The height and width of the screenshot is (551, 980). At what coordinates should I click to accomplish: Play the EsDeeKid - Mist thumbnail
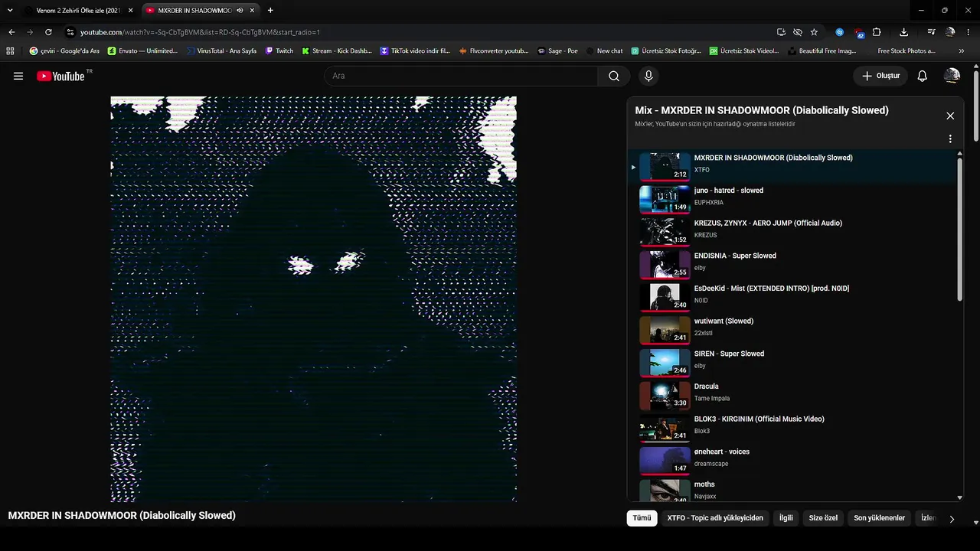(x=665, y=298)
